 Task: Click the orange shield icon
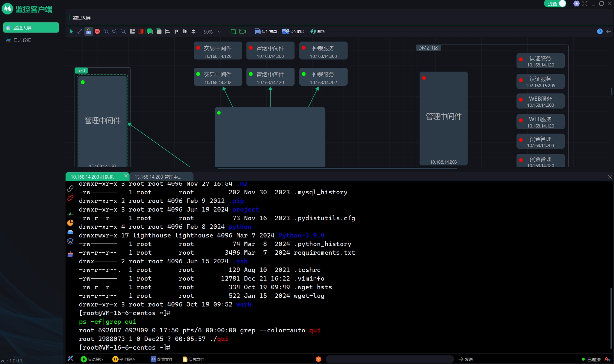(319, 359)
